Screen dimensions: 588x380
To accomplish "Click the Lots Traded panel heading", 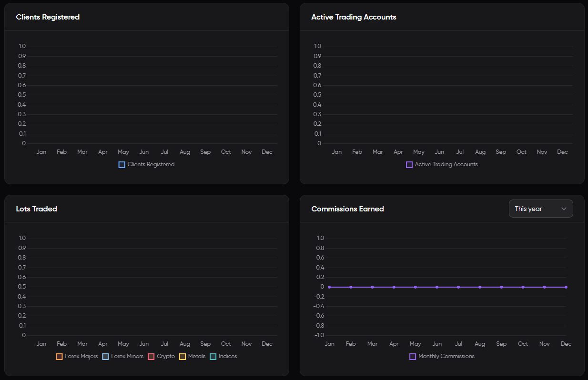I will [x=37, y=209].
